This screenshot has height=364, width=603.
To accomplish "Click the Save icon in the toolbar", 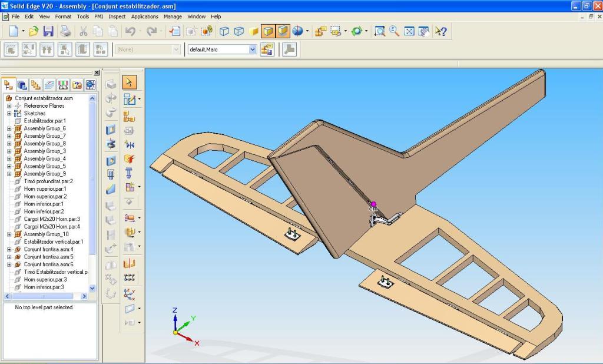I will point(48,31).
